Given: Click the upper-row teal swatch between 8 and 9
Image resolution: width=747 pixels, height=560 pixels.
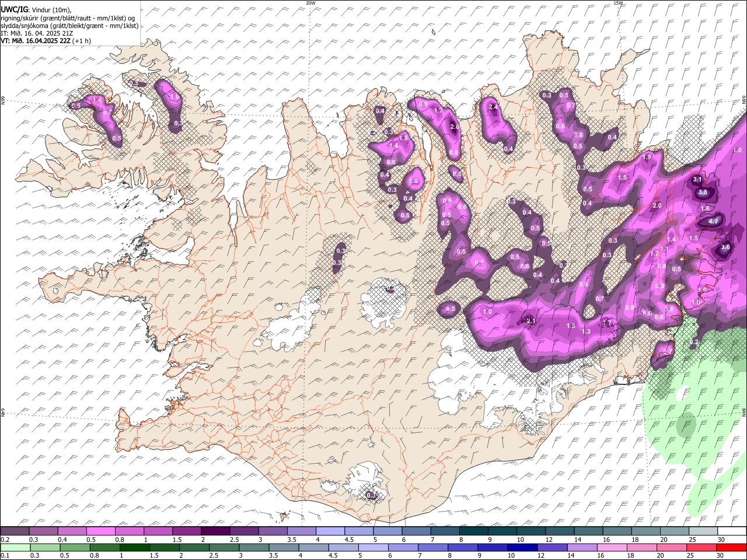Looking at the screenshot, I should pyautogui.click(x=473, y=531).
